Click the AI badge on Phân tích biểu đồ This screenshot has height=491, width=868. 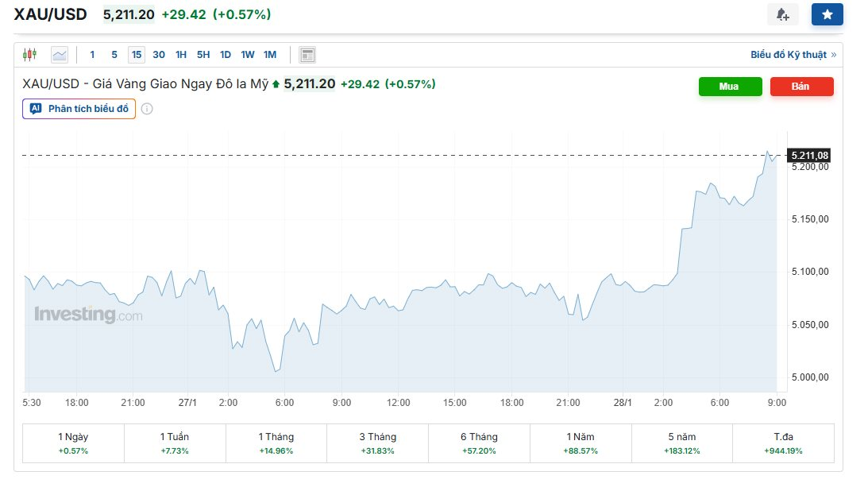pyautogui.click(x=35, y=109)
